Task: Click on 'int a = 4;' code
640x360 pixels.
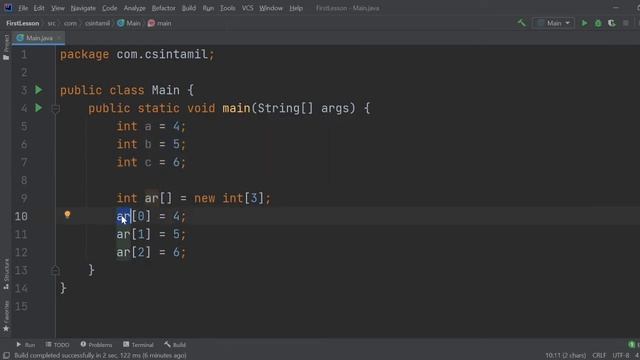Action: (151, 126)
